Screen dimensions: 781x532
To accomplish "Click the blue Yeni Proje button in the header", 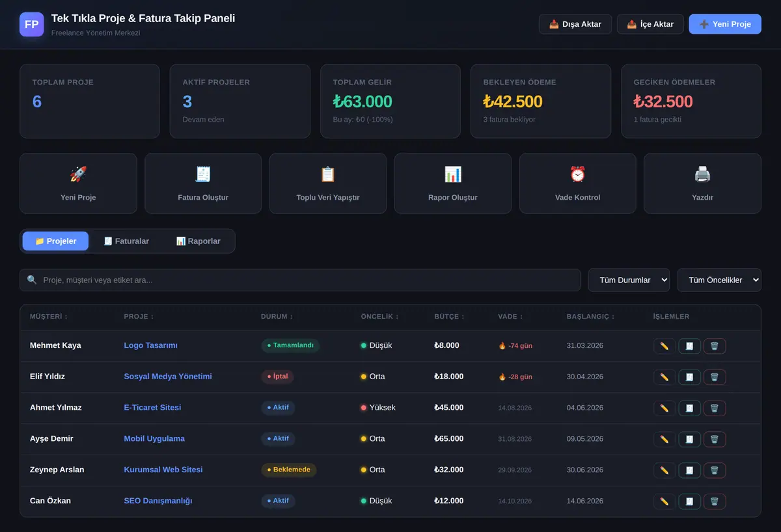I will point(725,24).
